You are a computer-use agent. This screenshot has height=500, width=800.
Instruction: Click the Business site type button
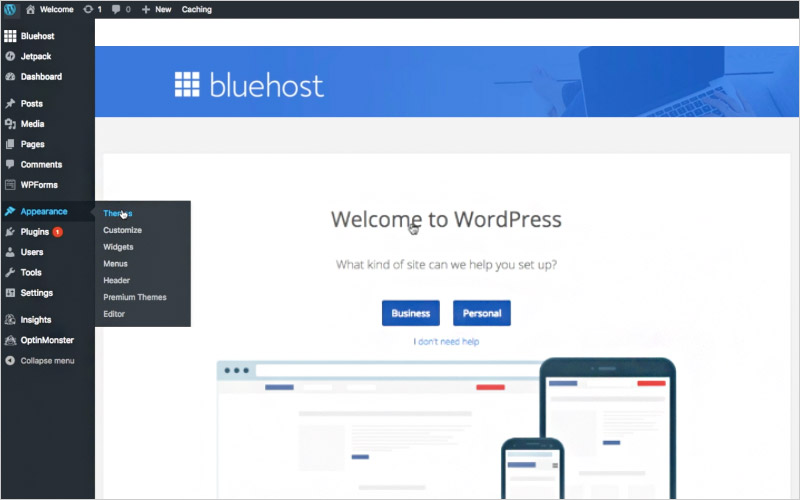[410, 313]
